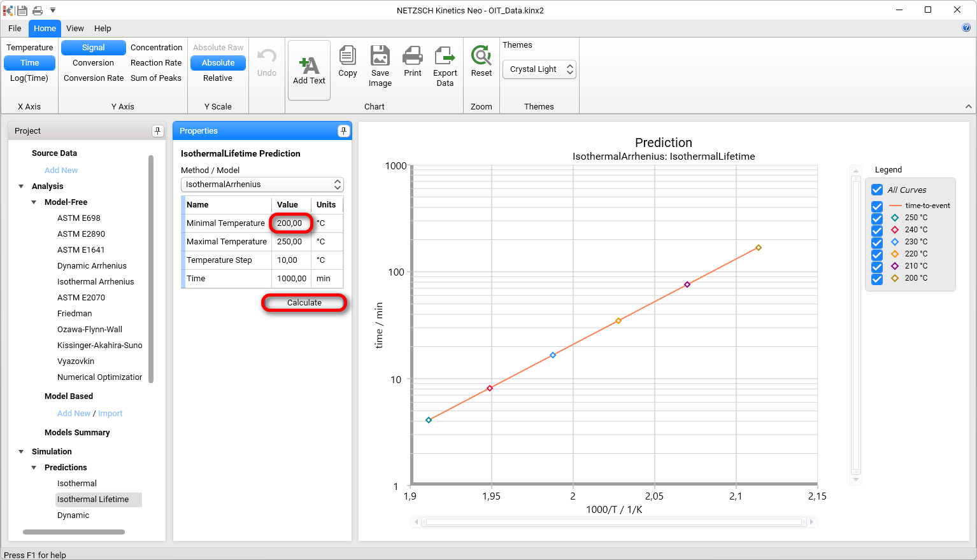Click Add New under Source Data
This screenshot has width=977, height=560.
tap(61, 170)
